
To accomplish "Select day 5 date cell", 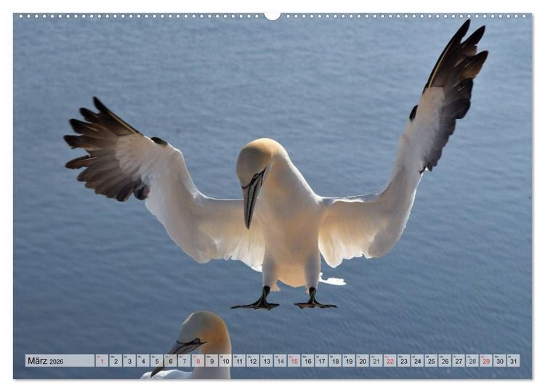I will tap(157, 361).
